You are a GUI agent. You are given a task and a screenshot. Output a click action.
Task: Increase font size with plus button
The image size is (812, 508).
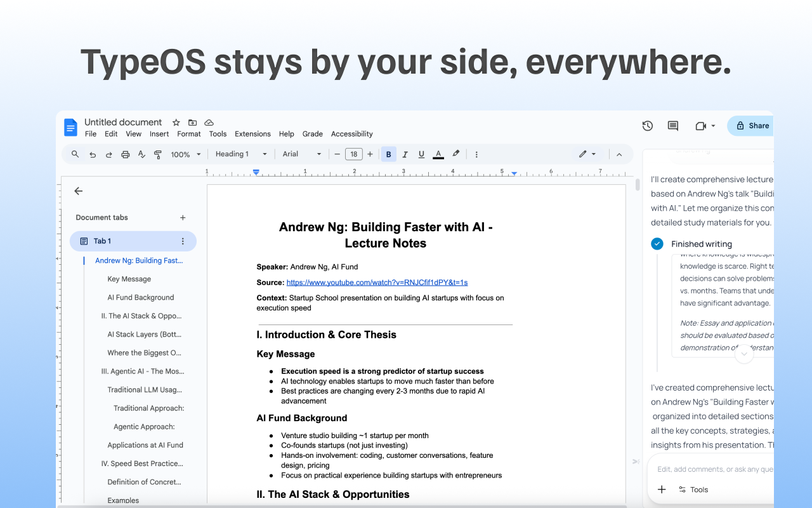pyautogui.click(x=370, y=154)
